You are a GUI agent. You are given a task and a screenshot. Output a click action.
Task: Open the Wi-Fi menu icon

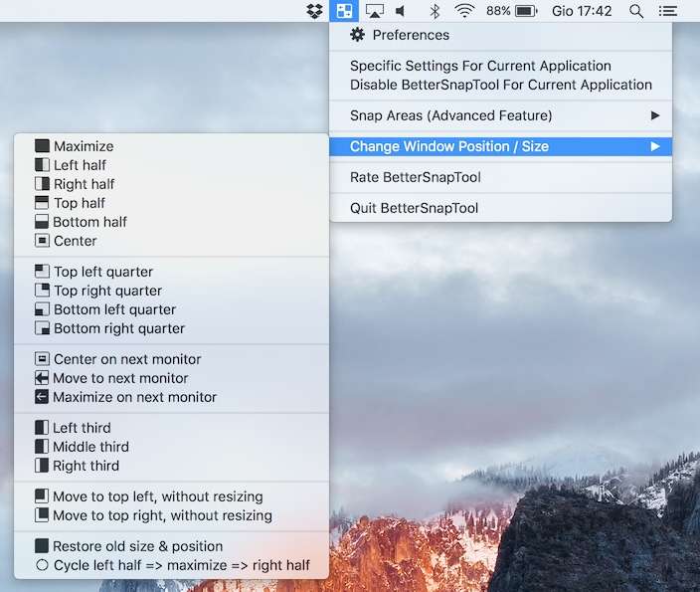click(x=464, y=11)
